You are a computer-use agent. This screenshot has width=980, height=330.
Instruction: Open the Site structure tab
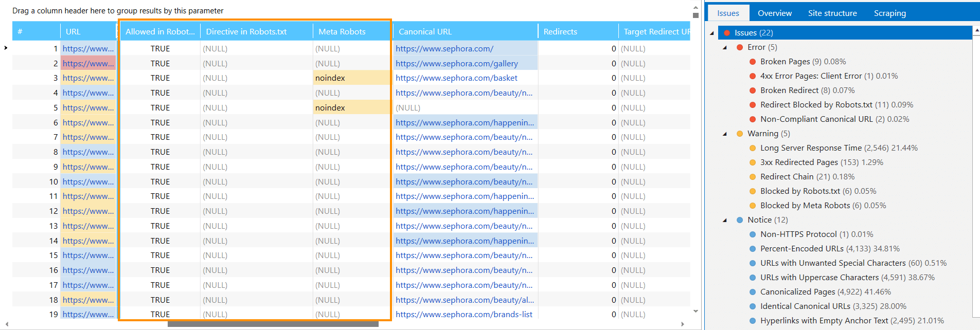pyautogui.click(x=832, y=13)
